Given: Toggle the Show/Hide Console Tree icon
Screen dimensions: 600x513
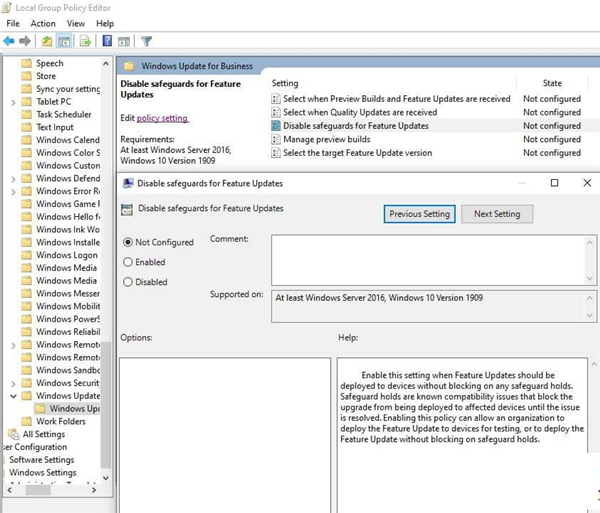Looking at the screenshot, I should coord(64,41).
